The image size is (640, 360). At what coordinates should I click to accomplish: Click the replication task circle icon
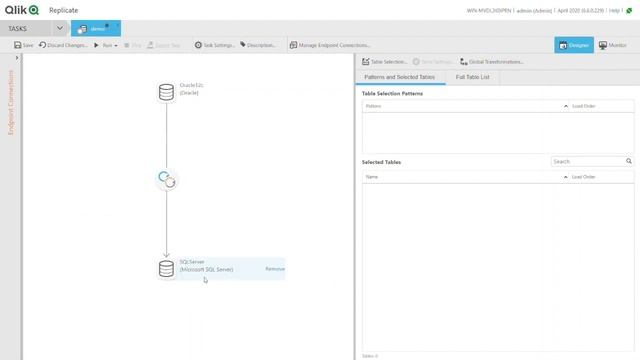click(166, 179)
